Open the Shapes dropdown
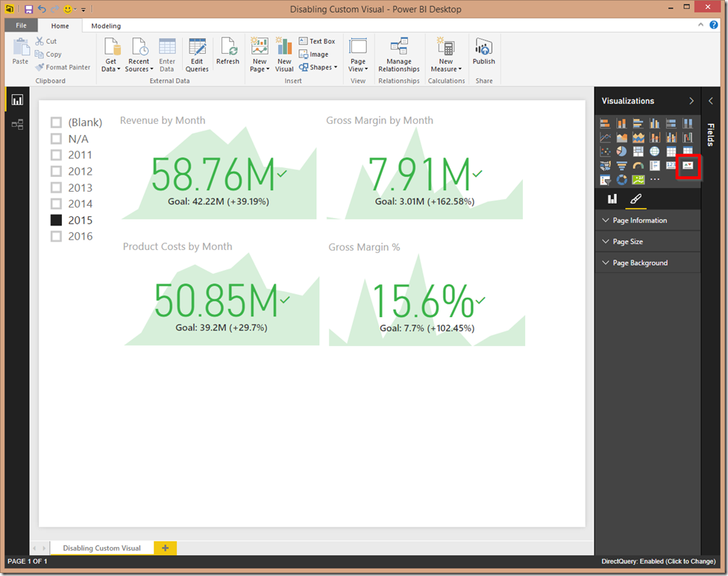Viewport: 728px width, 576px height. click(318, 67)
